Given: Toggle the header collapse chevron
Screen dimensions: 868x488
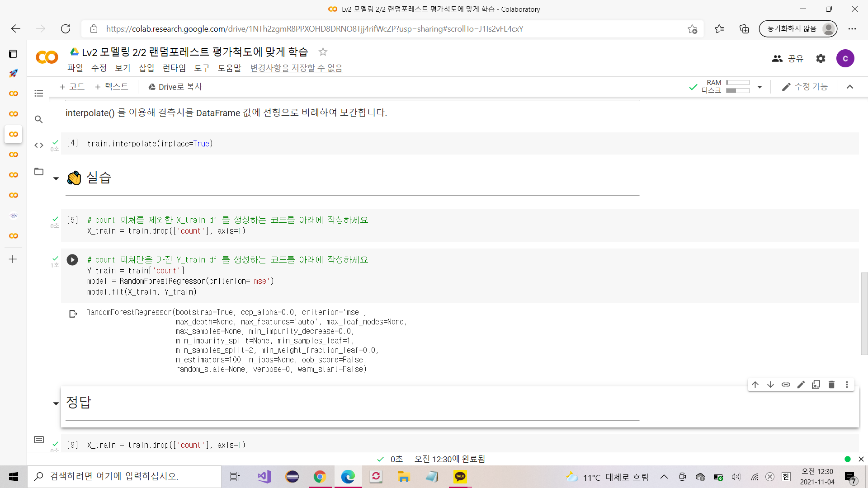Looking at the screenshot, I should click(x=850, y=87).
